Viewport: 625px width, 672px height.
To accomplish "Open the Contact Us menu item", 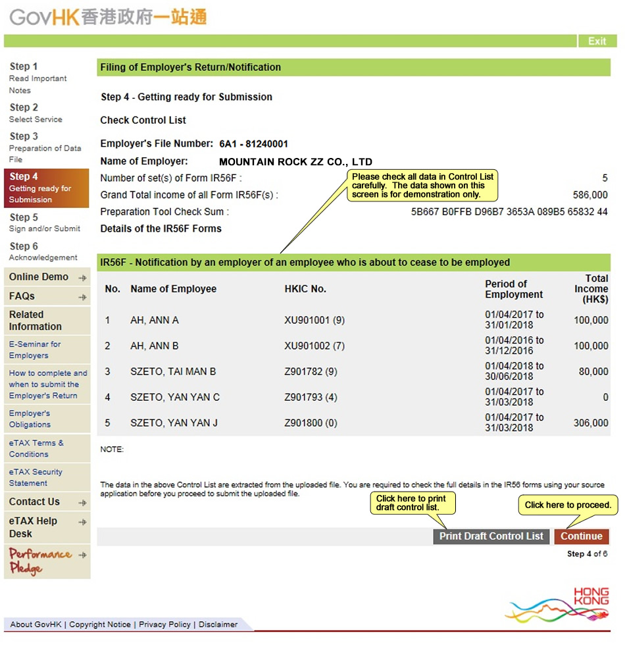I will (47, 502).
